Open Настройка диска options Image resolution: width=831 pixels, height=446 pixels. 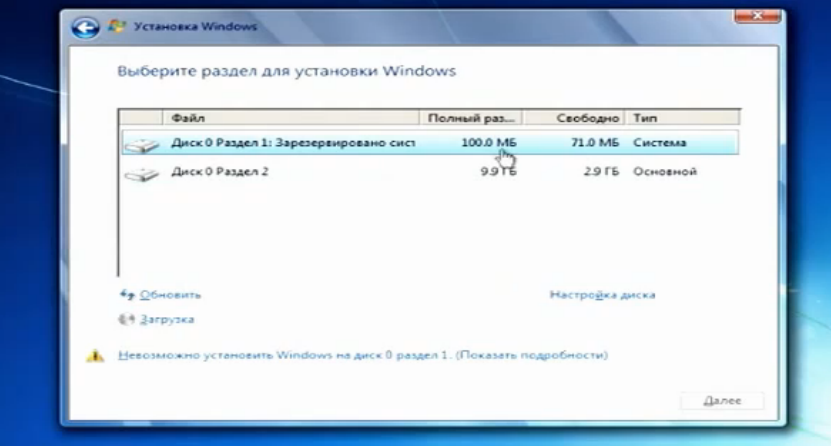pos(602,295)
